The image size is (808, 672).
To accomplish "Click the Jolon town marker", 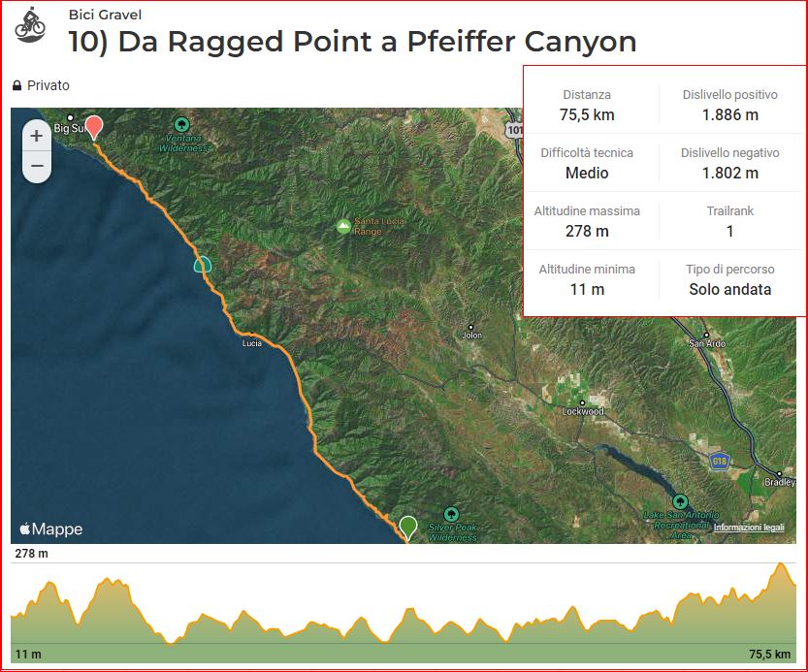I will (x=469, y=327).
